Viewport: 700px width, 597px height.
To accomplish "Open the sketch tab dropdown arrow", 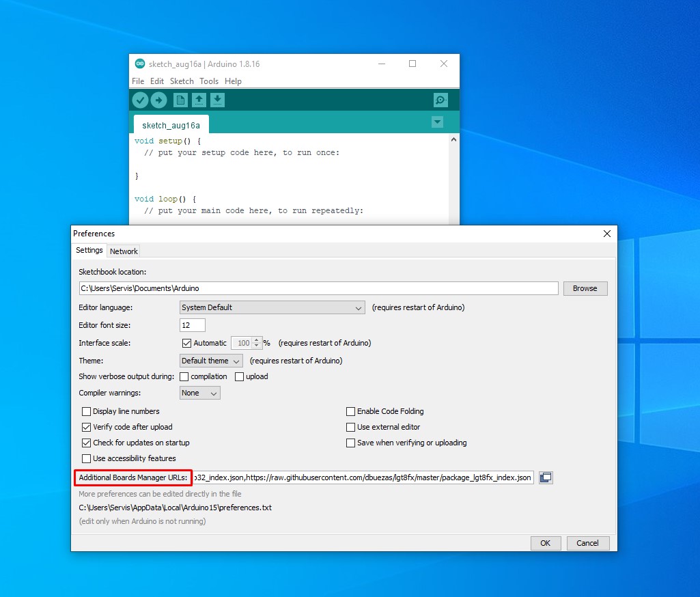I will [x=438, y=122].
